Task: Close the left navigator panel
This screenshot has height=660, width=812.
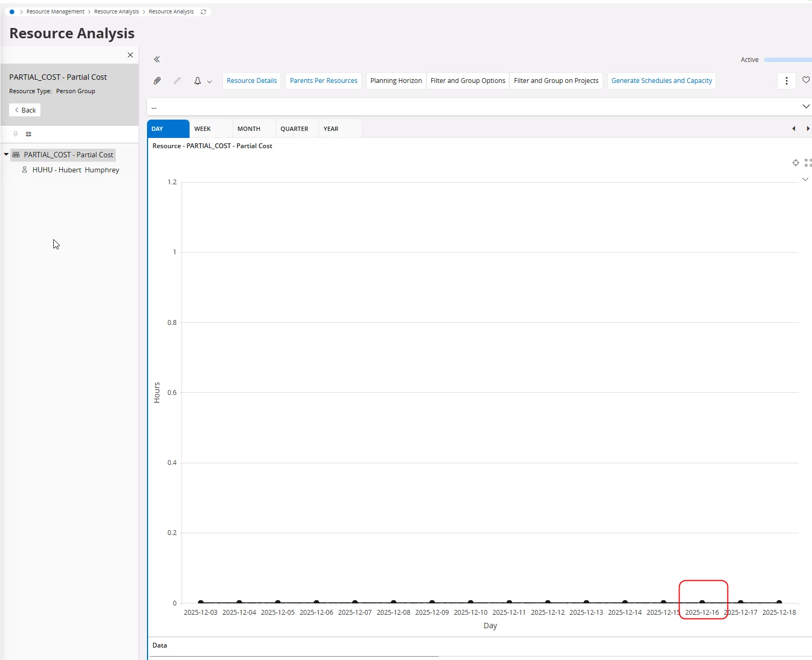Action: (x=130, y=55)
